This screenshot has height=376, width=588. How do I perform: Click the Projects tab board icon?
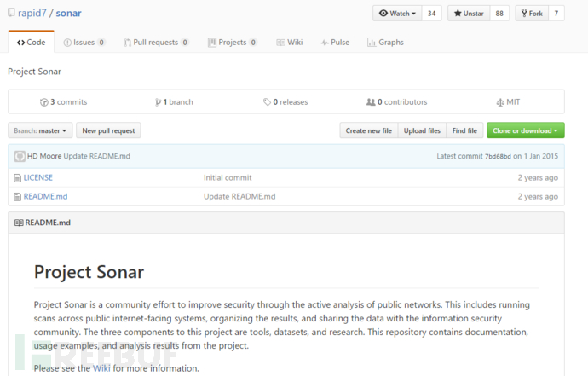pos(212,43)
